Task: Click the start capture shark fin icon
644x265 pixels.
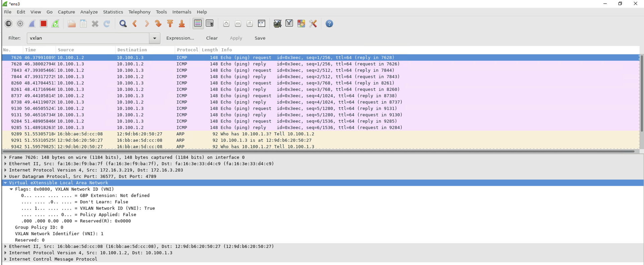Action: tap(32, 23)
